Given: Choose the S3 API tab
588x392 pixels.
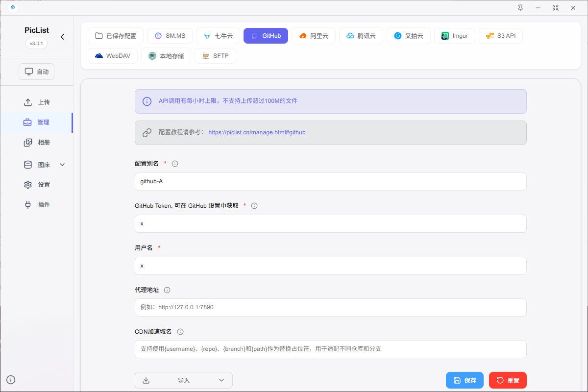Looking at the screenshot, I should [501, 36].
